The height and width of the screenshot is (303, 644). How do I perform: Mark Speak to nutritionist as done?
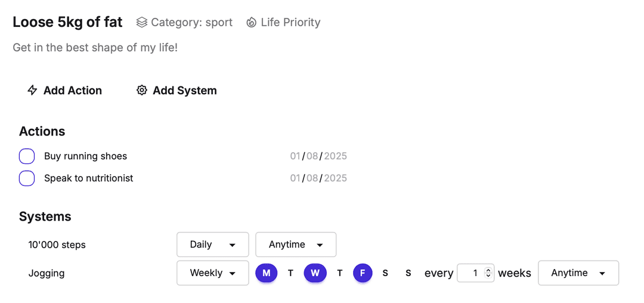coord(27,178)
